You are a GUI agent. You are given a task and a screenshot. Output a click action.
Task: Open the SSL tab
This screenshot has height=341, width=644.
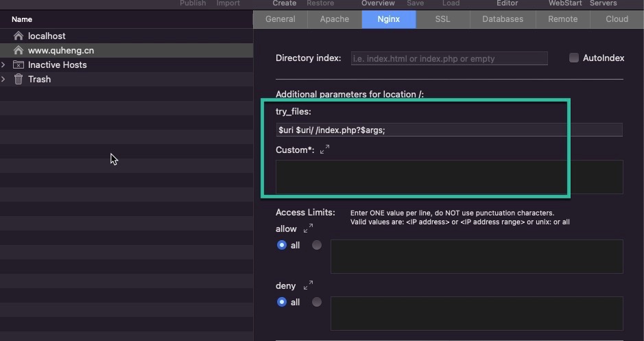pyautogui.click(x=443, y=19)
